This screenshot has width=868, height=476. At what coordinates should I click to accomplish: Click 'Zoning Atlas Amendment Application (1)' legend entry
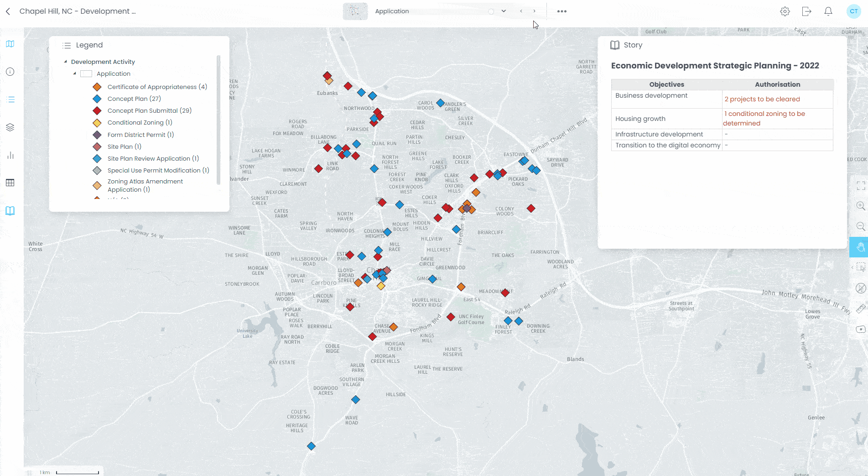145,185
